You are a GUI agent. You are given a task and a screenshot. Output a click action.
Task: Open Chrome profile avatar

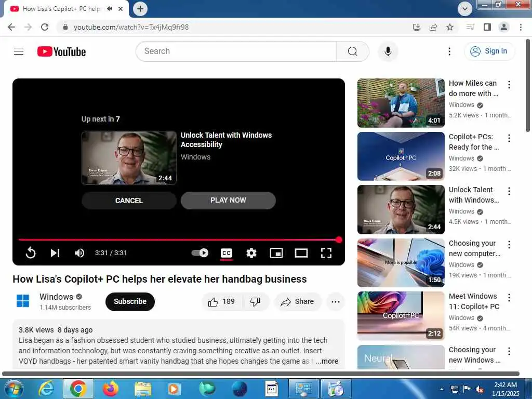coord(504,27)
